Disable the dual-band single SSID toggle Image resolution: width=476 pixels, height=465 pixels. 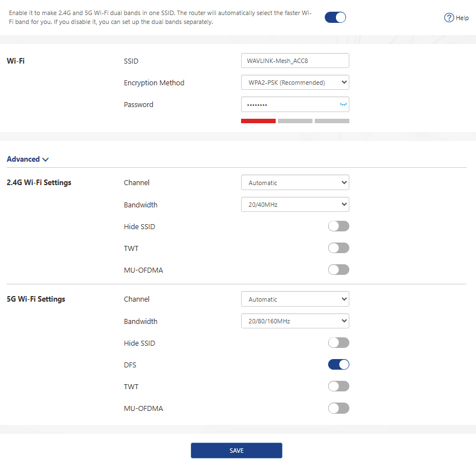[335, 17]
